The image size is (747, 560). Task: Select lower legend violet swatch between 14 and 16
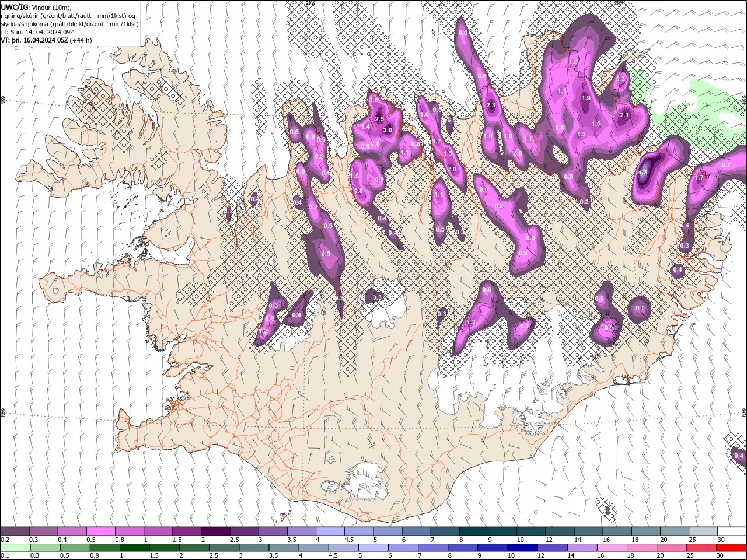[582, 548]
